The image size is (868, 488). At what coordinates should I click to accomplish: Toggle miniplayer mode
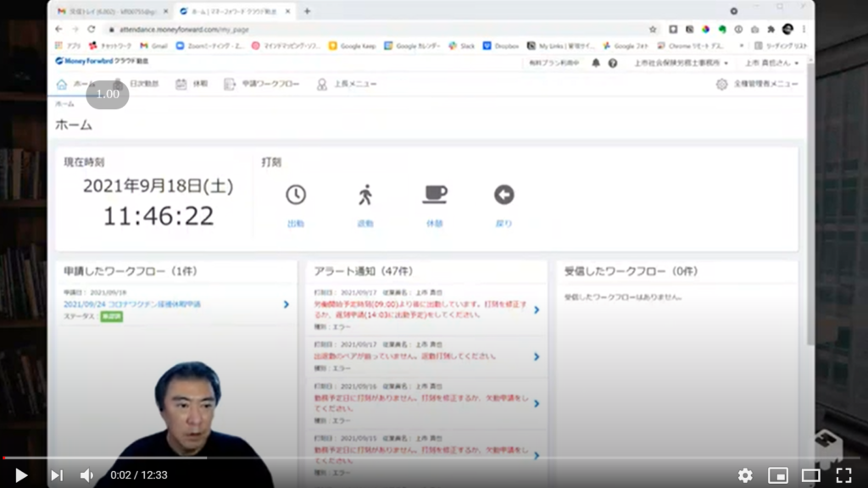click(x=777, y=475)
